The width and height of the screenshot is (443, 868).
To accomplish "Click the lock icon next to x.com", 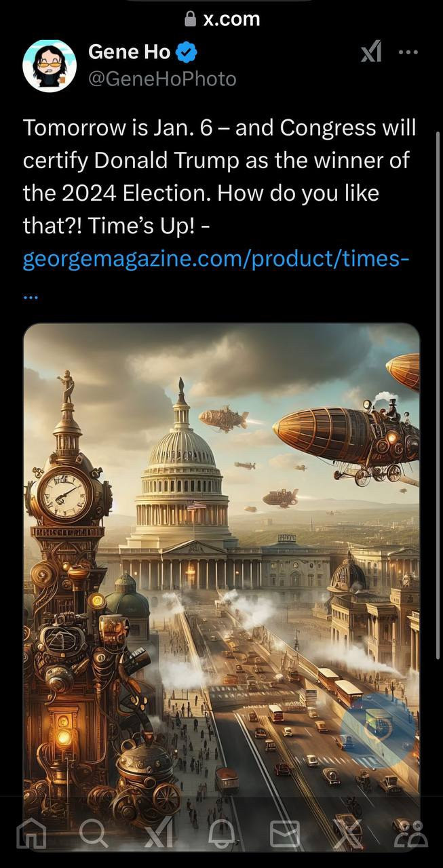I will [x=191, y=20].
